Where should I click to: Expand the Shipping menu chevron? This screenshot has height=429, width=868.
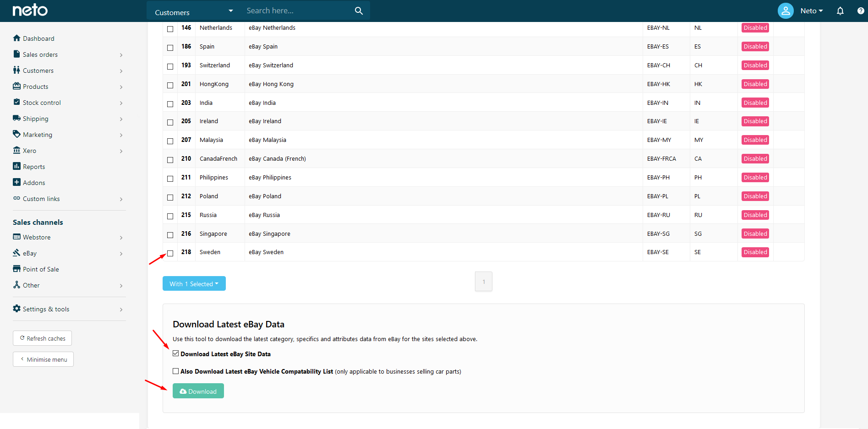click(121, 119)
